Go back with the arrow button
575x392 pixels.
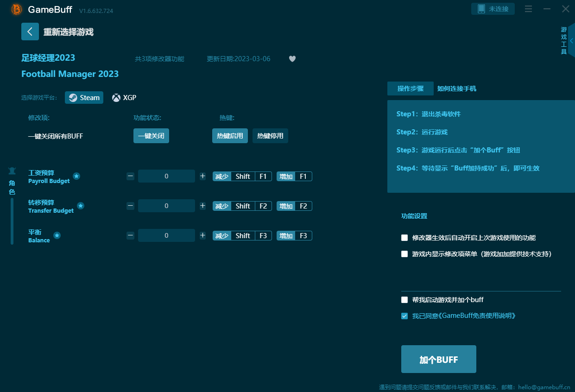[30, 32]
